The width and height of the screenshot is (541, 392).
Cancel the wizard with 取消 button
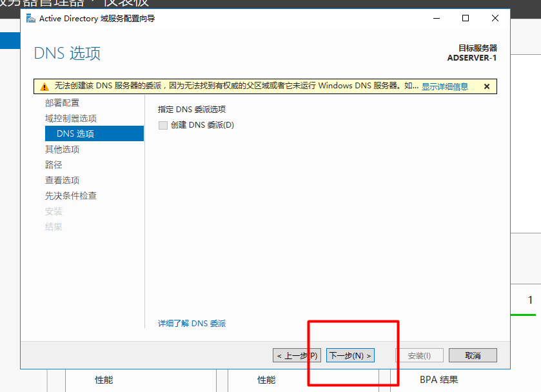pyautogui.click(x=473, y=355)
